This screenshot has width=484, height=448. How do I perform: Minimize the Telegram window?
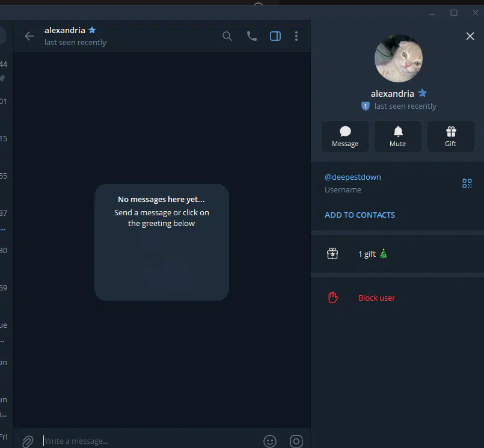432,13
